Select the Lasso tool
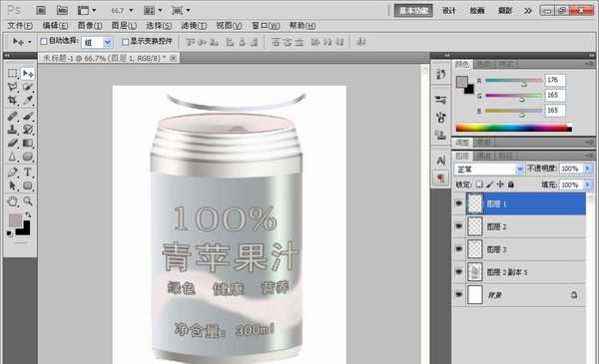The image size is (599, 364). (x=13, y=87)
